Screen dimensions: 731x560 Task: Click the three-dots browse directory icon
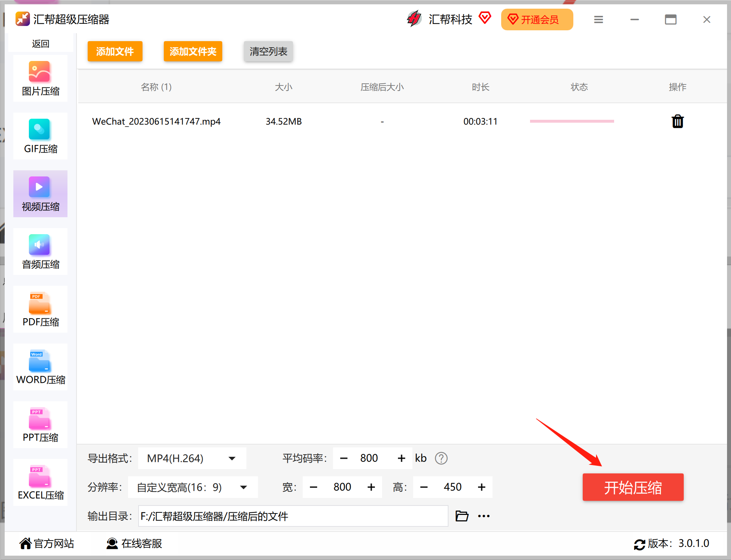tap(484, 516)
